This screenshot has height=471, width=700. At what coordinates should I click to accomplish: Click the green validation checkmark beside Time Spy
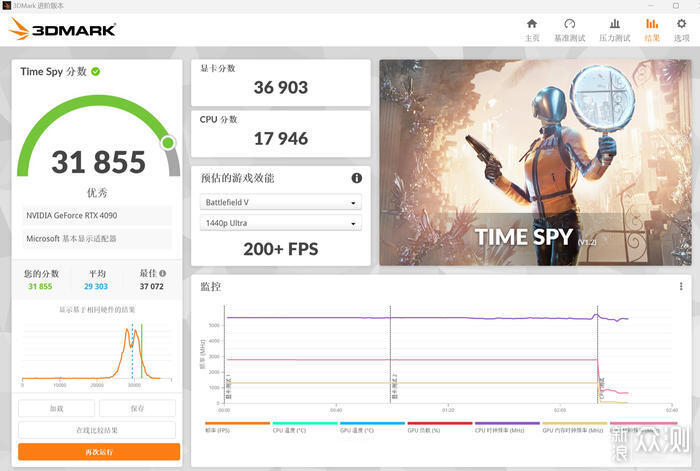click(x=96, y=71)
